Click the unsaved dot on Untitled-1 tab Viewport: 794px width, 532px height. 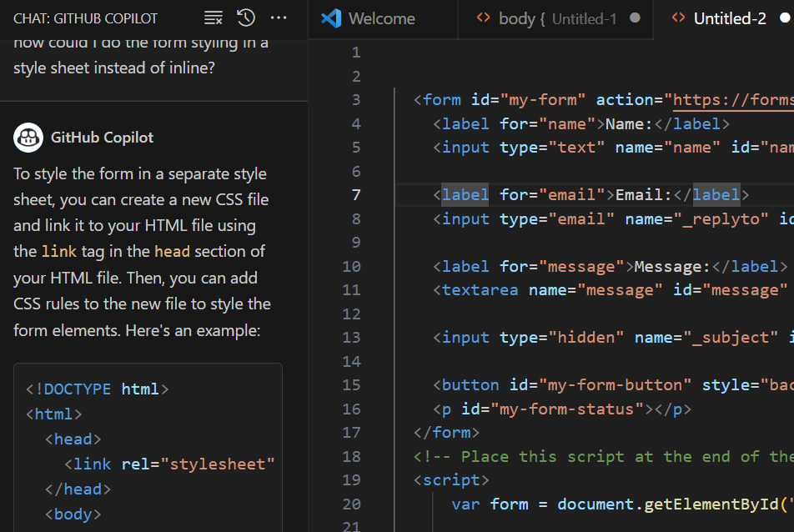point(636,18)
